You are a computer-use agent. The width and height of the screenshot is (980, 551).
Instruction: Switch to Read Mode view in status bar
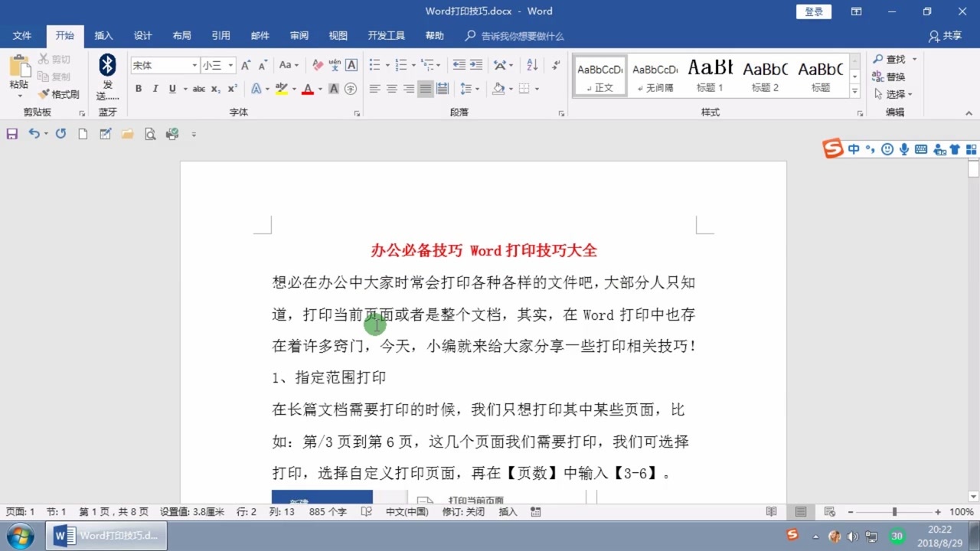click(771, 512)
